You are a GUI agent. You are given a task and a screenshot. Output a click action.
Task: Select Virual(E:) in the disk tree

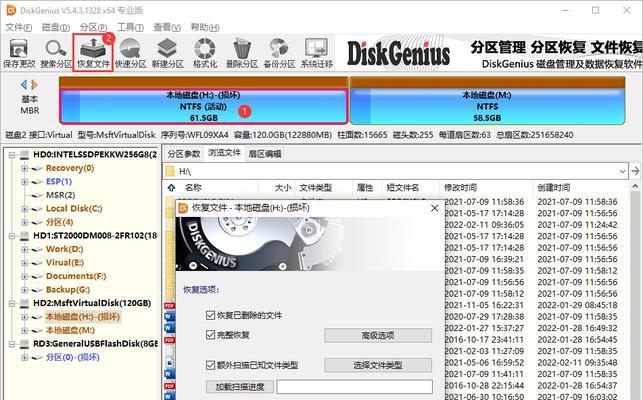[65, 263]
